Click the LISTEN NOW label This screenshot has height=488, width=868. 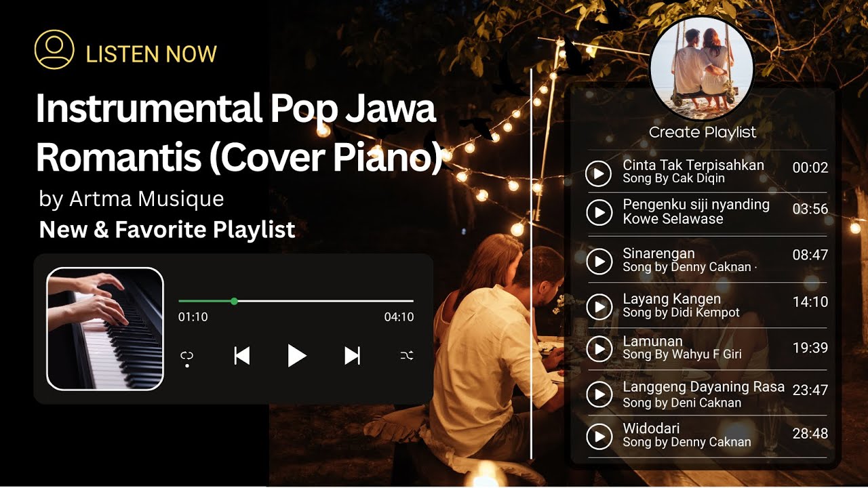click(x=151, y=54)
